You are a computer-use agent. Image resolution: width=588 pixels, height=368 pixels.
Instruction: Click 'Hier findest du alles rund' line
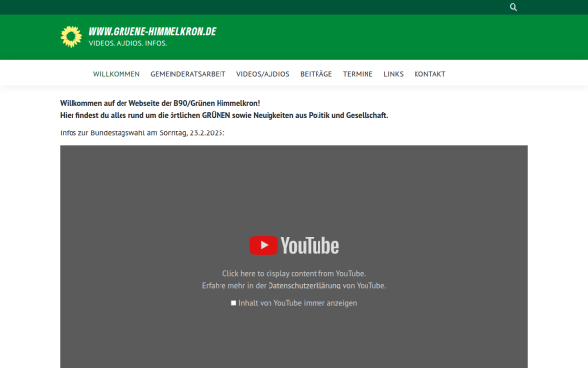[x=224, y=115]
